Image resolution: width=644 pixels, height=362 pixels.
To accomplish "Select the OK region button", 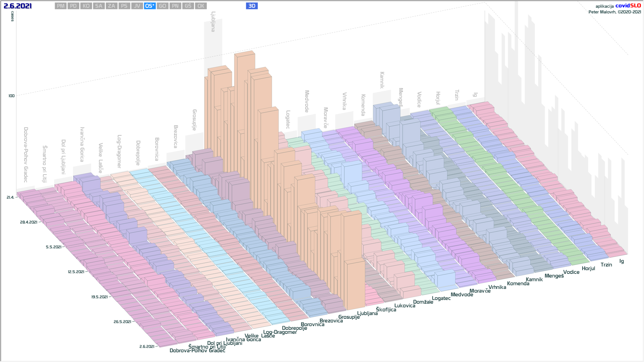I will (201, 6).
